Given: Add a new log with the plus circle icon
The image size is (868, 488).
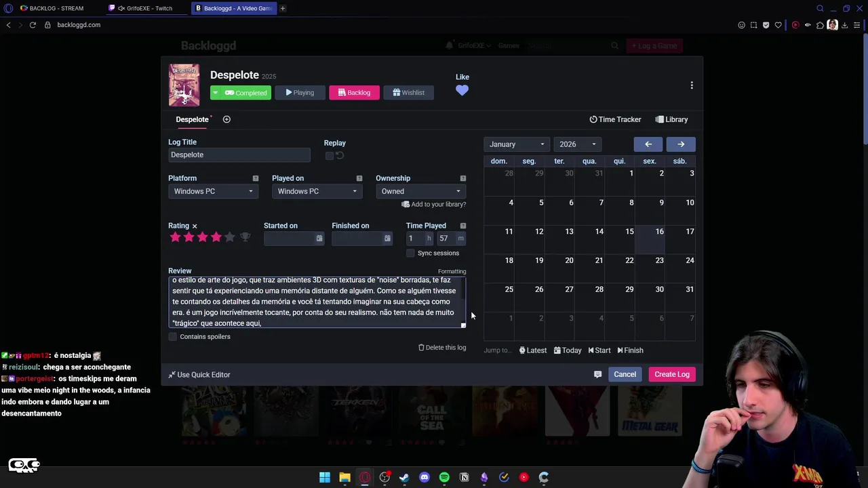Looking at the screenshot, I should (x=226, y=119).
